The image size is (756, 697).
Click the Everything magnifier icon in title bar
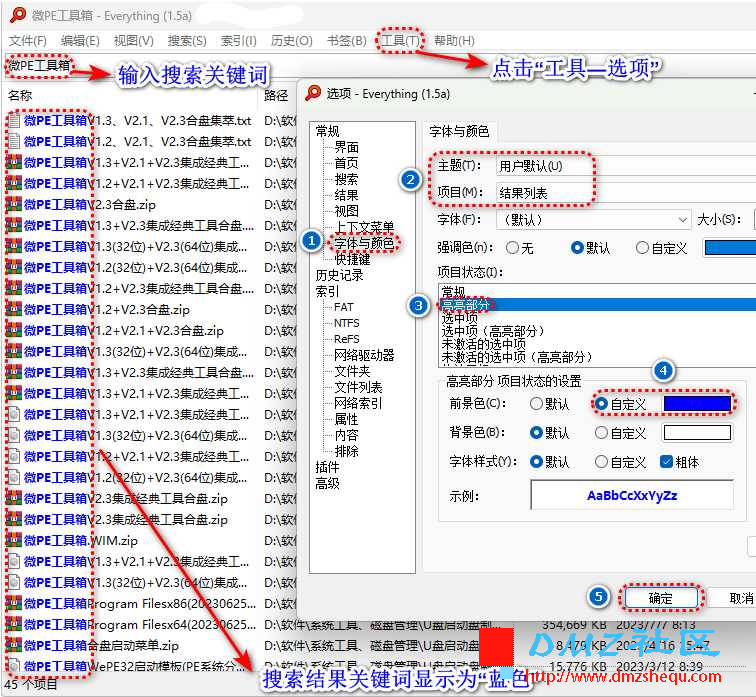(18, 15)
